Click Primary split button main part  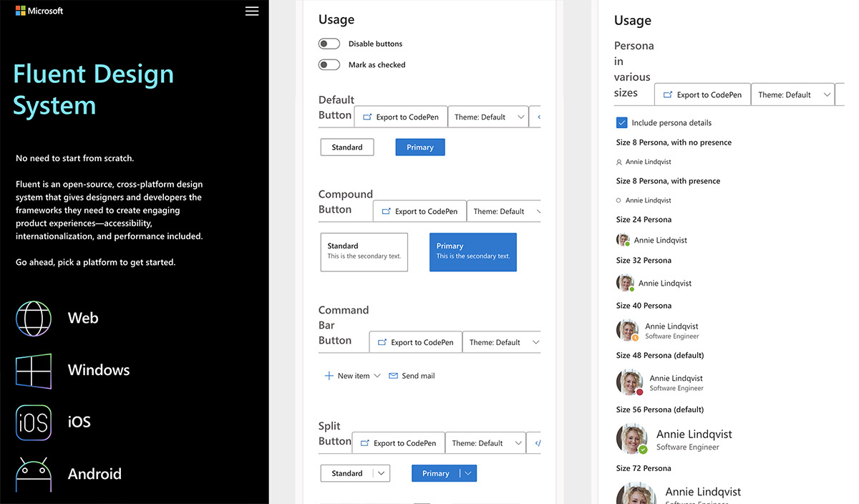pos(436,473)
